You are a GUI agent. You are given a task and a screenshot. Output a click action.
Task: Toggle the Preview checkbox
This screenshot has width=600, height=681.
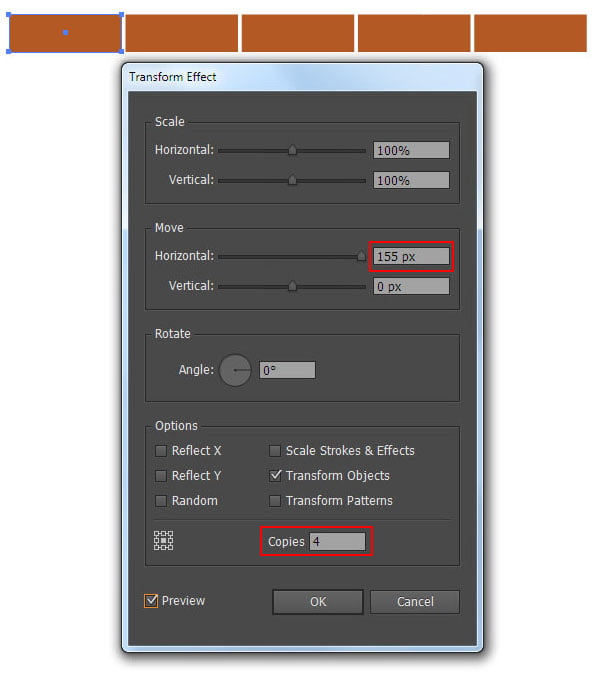coord(151,601)
